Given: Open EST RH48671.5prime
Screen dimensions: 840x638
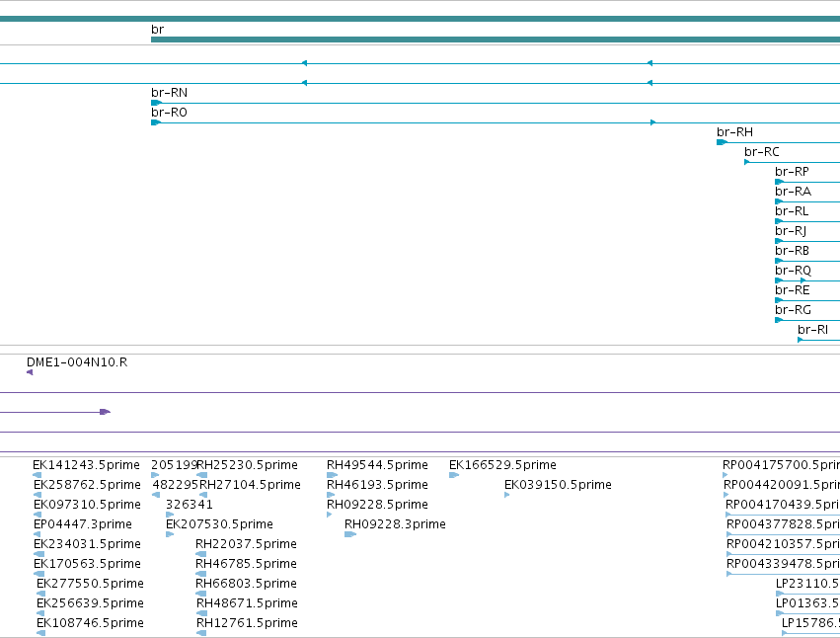Looking at the screenshot, I should (x=247, y=604).
